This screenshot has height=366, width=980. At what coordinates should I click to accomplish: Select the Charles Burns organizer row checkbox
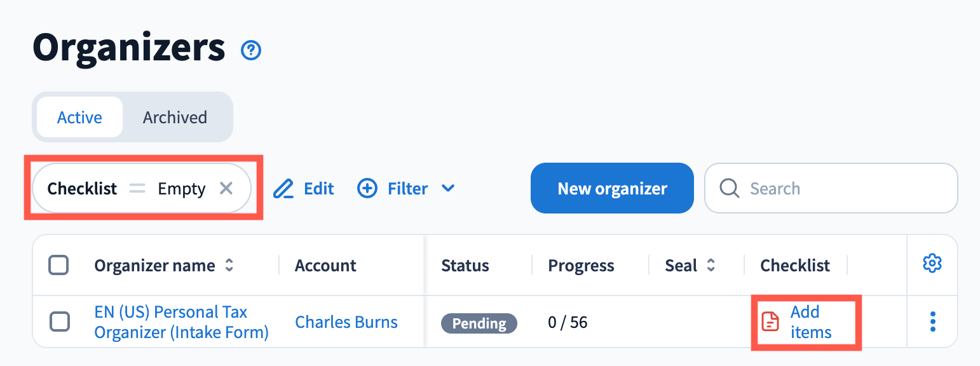click(x=60, y=322)
